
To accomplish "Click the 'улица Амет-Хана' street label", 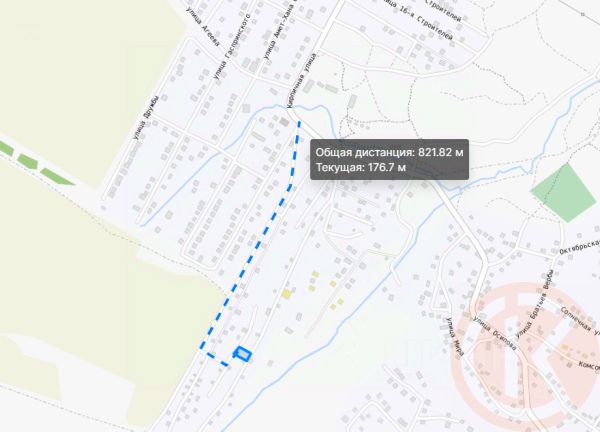I will pos(279,33).
